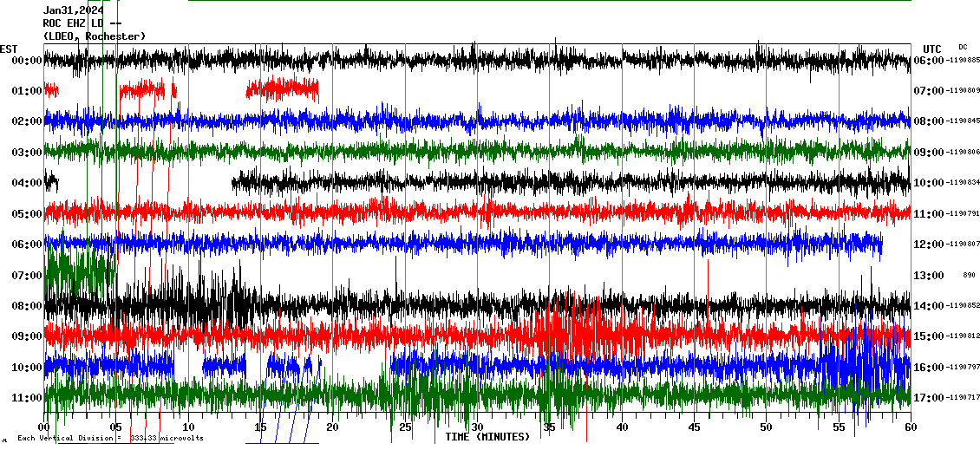Image resolution: width=980 pixels, height=450 pixels.
Task: Select the 04:00 EST row label
Action: pos(26,183)
